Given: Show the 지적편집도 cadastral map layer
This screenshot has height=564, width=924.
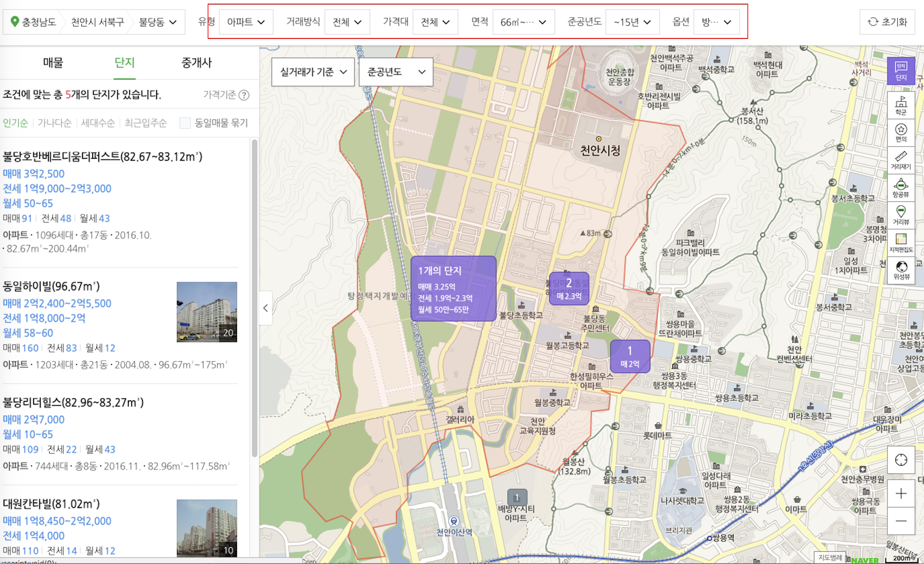Looking at the screenshot, I should point(901,243).
